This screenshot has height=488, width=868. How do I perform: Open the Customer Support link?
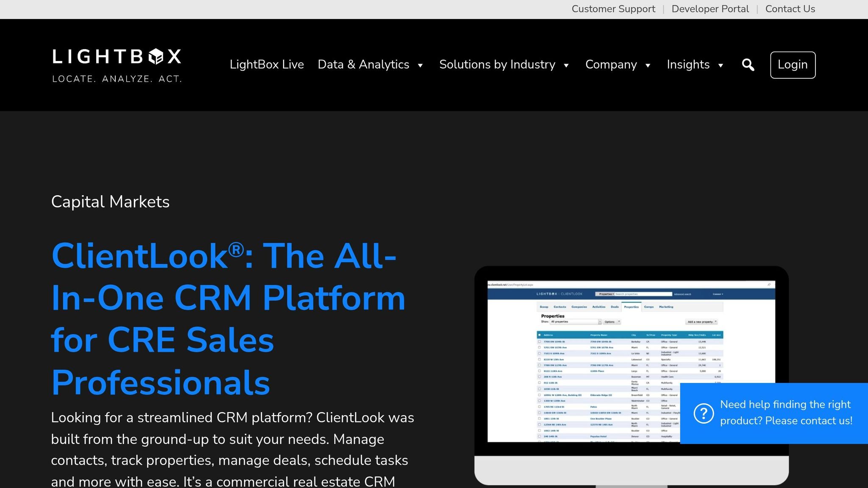[613, 9]
